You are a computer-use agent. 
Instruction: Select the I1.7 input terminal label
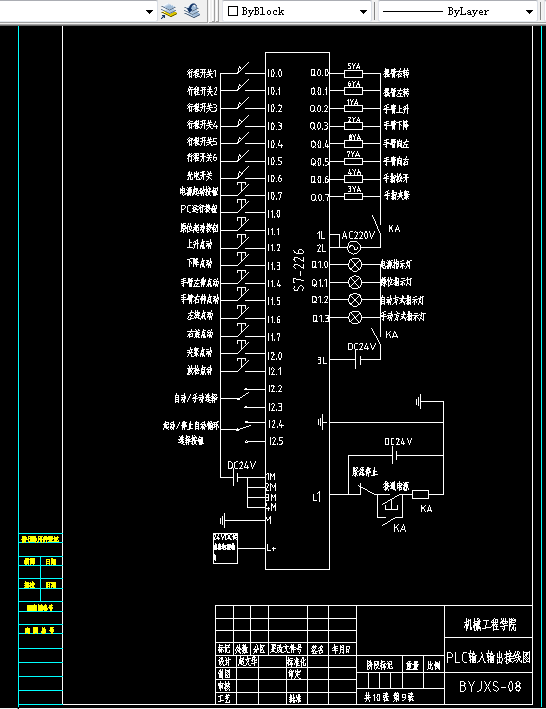274,337
